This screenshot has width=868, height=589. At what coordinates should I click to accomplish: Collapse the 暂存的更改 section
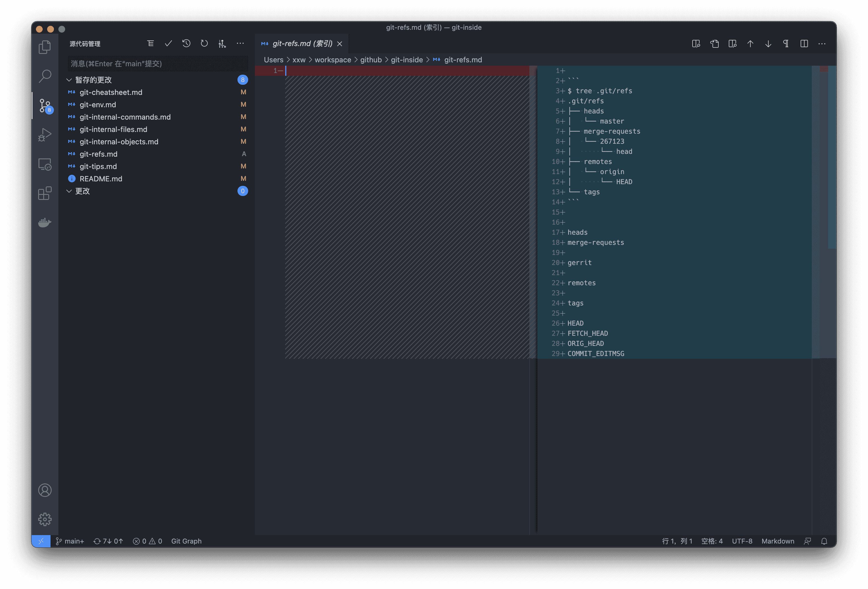pos(69,80)
